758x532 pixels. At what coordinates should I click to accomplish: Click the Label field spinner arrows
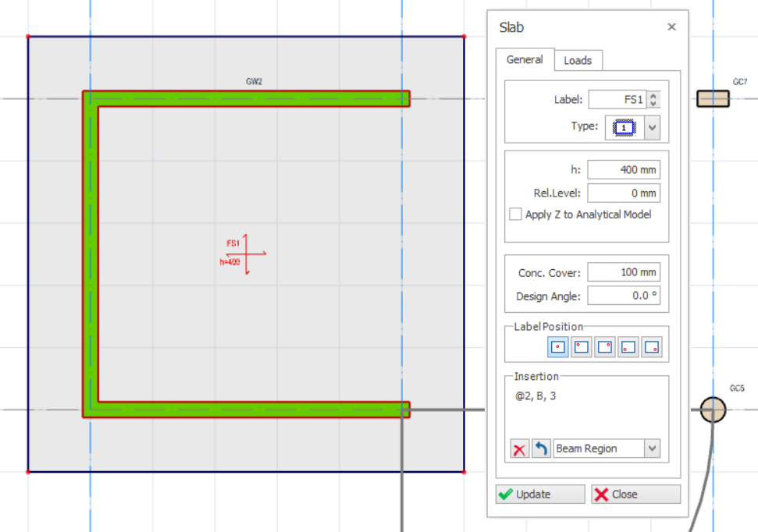pyautogui.click(x=653, y=100)
